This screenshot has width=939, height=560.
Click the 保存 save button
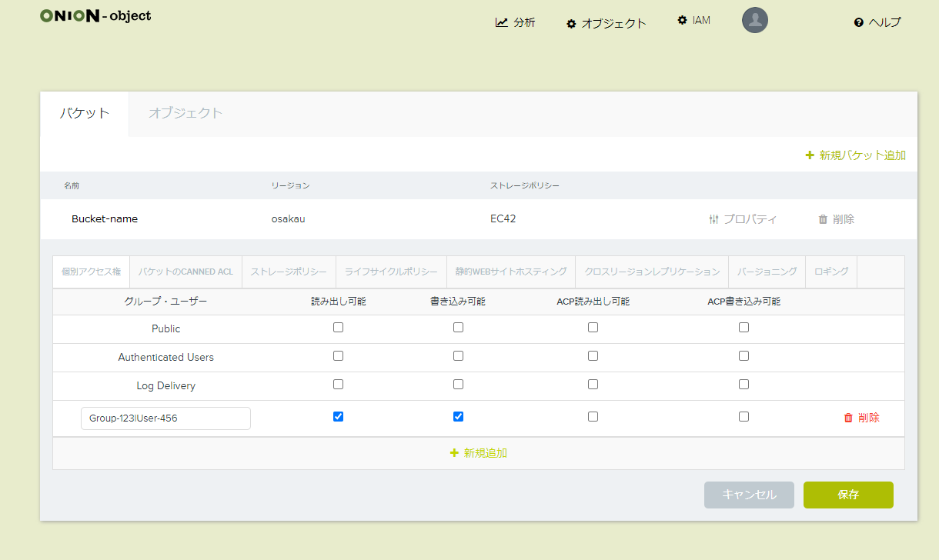click(x=848, y=495)
